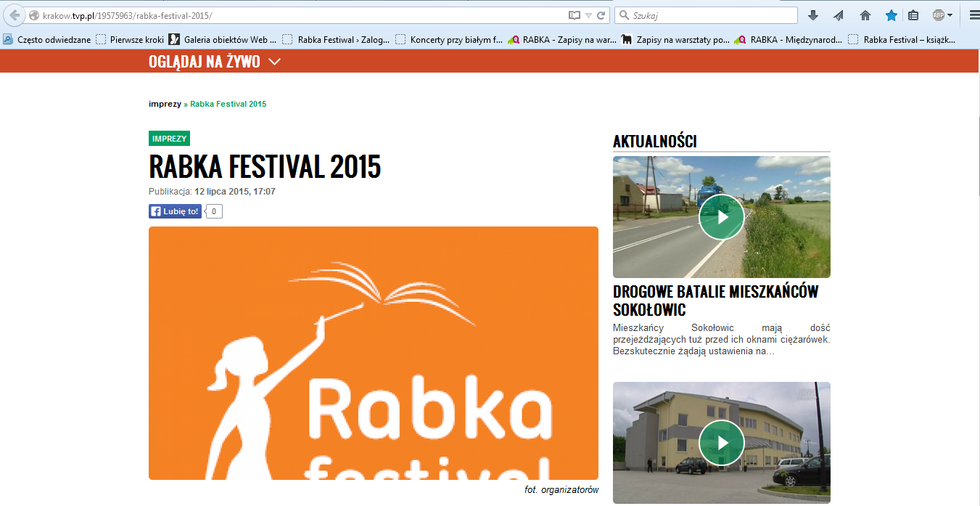Image resolution: width=980 pixels, height=506 pixels.
Task: Expand the Adblock Plus dropdown arrow
Action: [950, 15]
